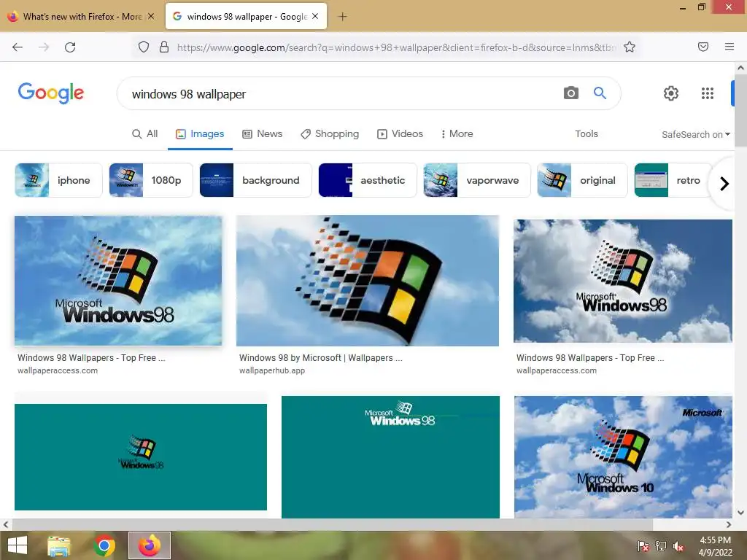Open the Shopping results tab

pyautogui.click(x=330, y=134)
